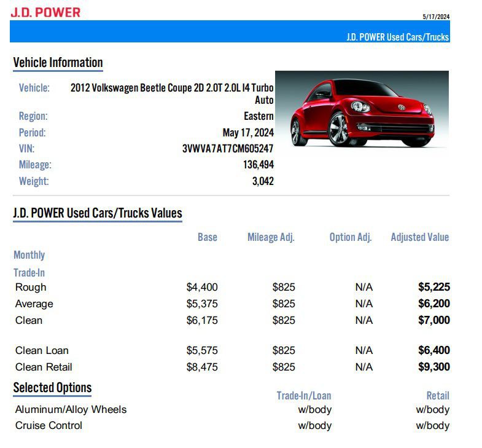The image size is (482, 448).
Task: Select the 'J.D. POWER Used Cars/Trucks Values' heading
Action: point(98,213)
